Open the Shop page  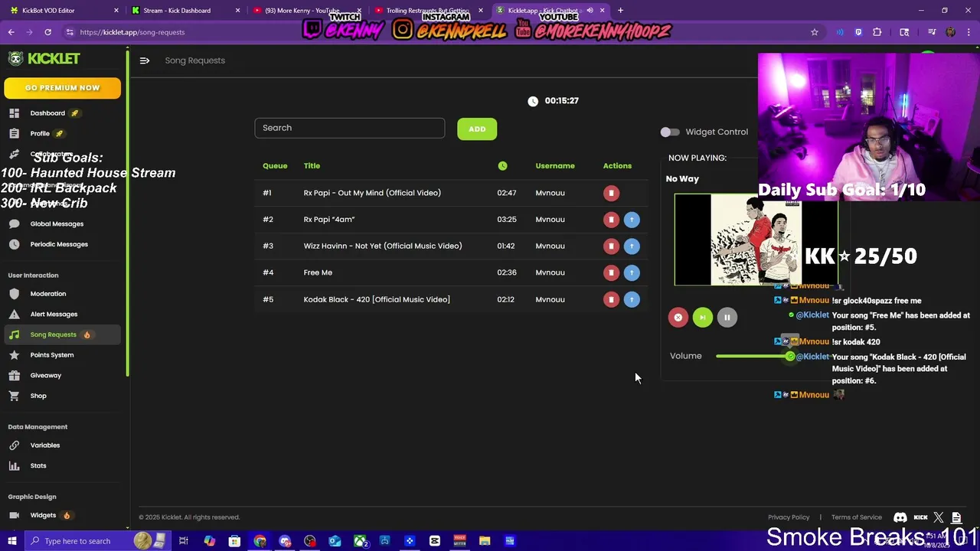pyautogui.click(x=38, y=396)
